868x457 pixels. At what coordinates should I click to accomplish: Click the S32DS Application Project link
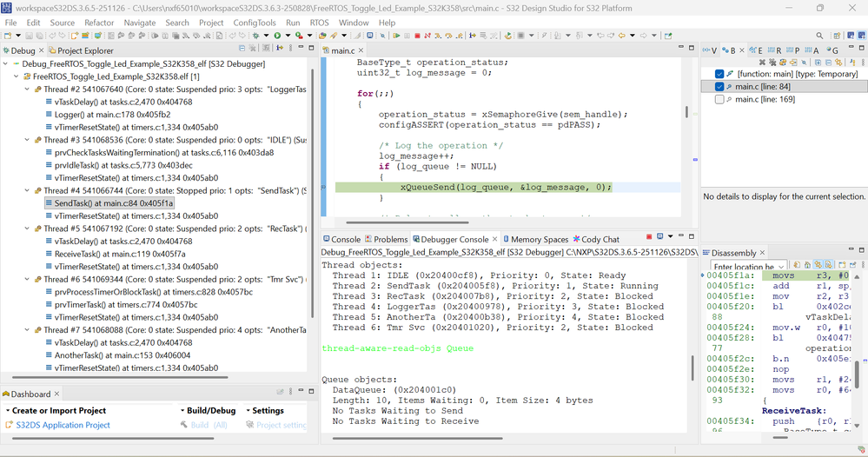coord(63,425)
